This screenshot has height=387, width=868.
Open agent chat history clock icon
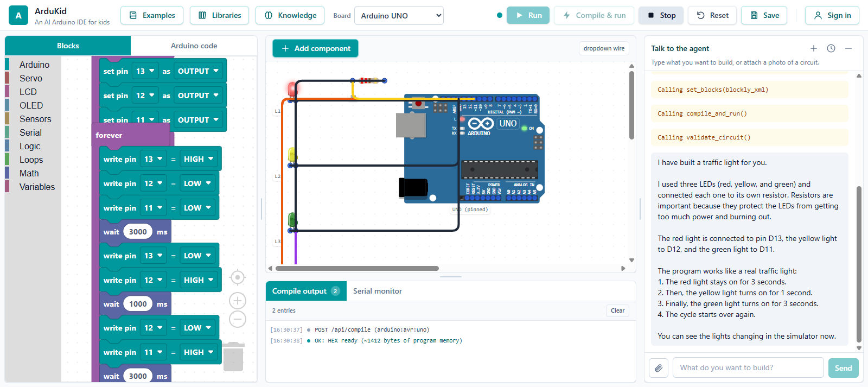click(x=831, y=48)
